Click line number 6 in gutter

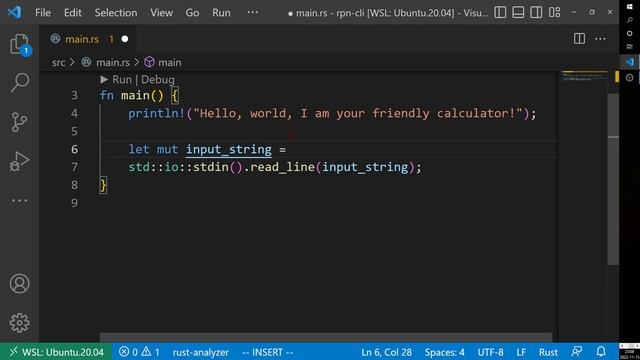(x=74, y=149)
